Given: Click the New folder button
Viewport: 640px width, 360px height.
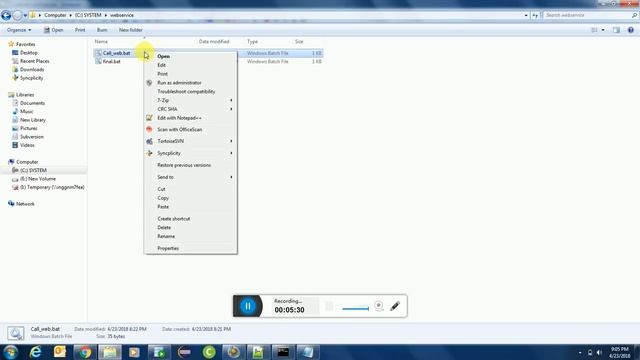Looking at the screenshot, I should [x=131, y=30].
